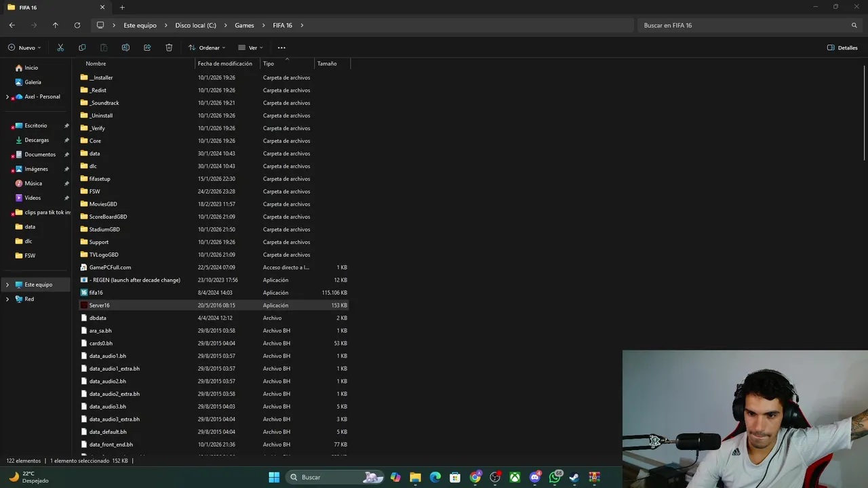The height and width of the screenshot is (488, 868).
Task: Select the Core folder row
Action: [x=214, y=141]
